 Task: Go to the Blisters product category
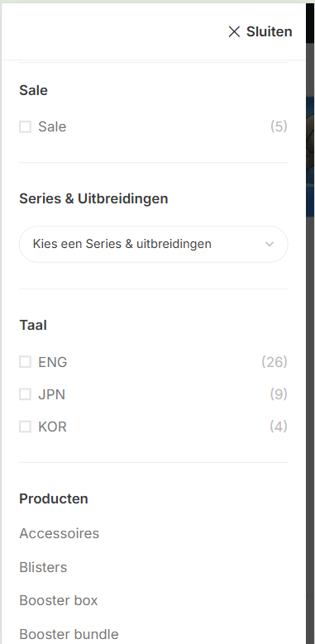[x=43, y=567]
